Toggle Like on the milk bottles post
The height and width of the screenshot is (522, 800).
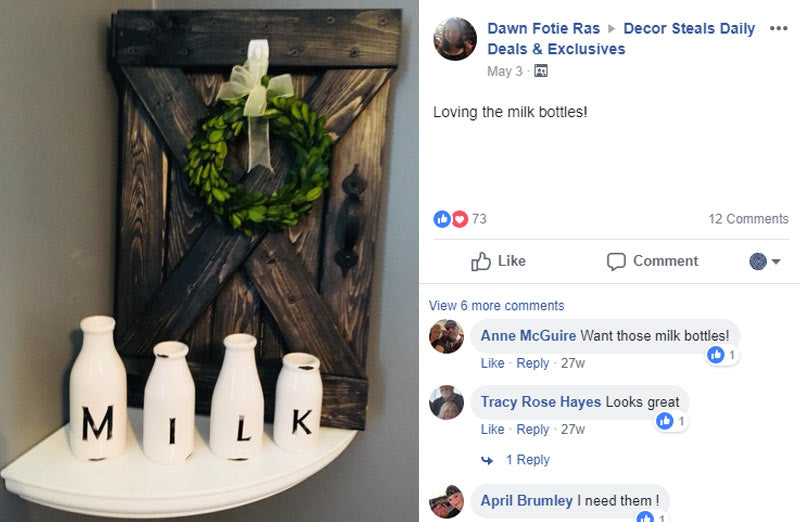[498, 261]
